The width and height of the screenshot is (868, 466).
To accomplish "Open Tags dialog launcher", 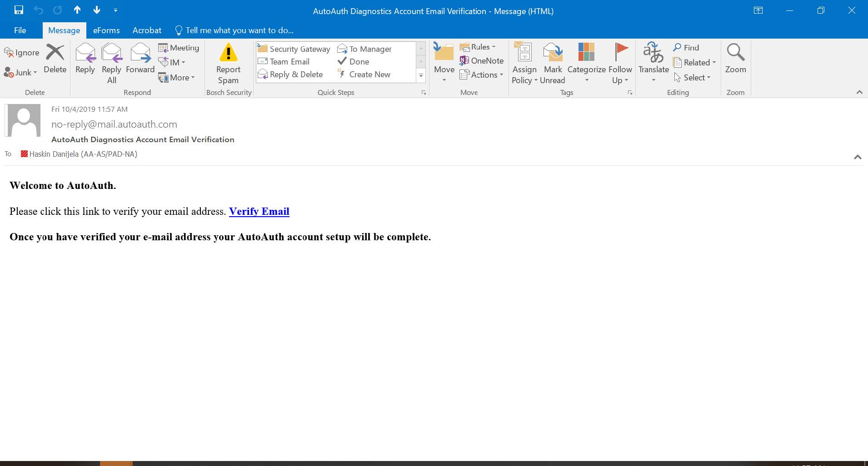I will click(630, 93).
